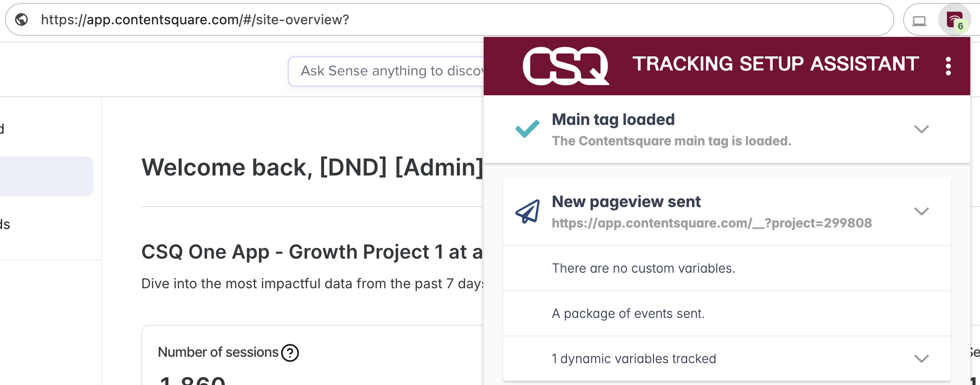Click the browser address bar URL
This screenshot has height=385, width=980.
(195, 19)
